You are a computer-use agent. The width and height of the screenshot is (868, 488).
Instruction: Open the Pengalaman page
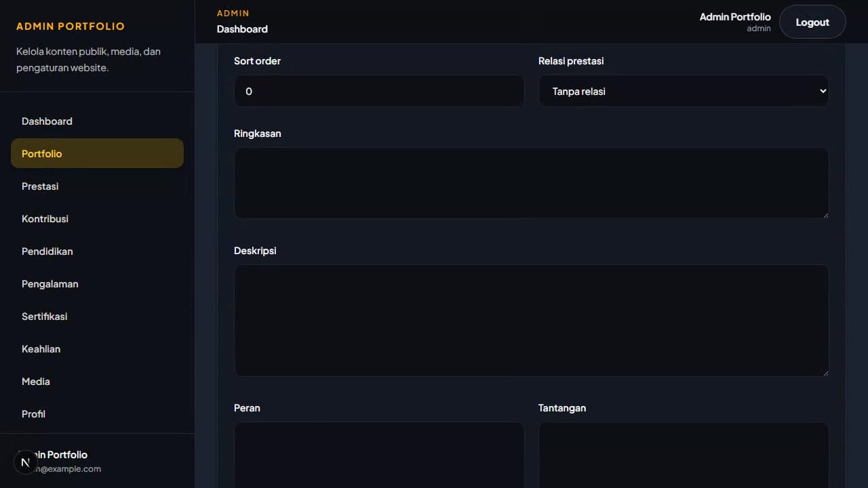pyautogui.click(x=97, y=284)
